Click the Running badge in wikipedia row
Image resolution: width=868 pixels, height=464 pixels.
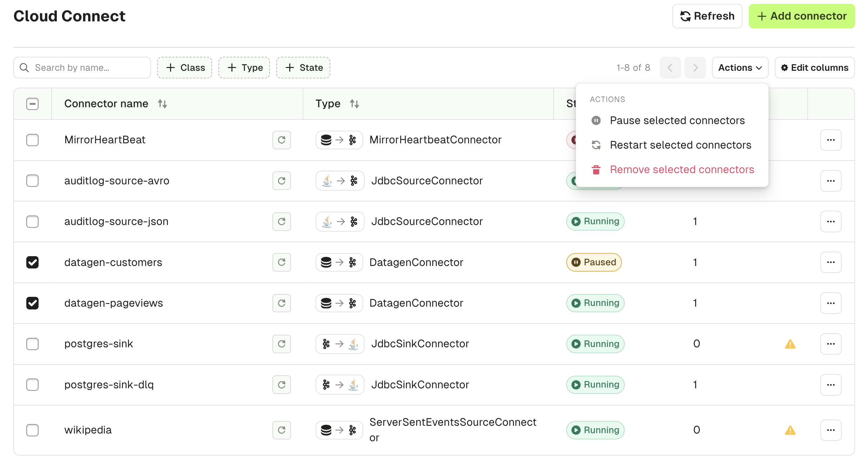click(x=595, y=430)
